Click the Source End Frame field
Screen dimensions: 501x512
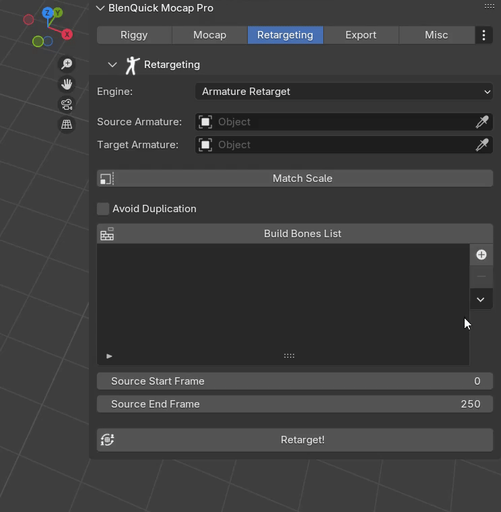[295, 404]
